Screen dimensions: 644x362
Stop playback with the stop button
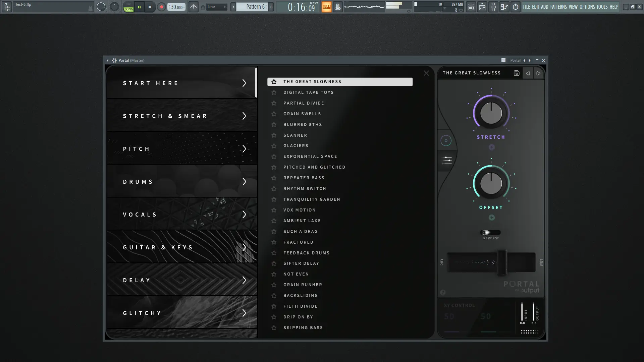point(150,7)
